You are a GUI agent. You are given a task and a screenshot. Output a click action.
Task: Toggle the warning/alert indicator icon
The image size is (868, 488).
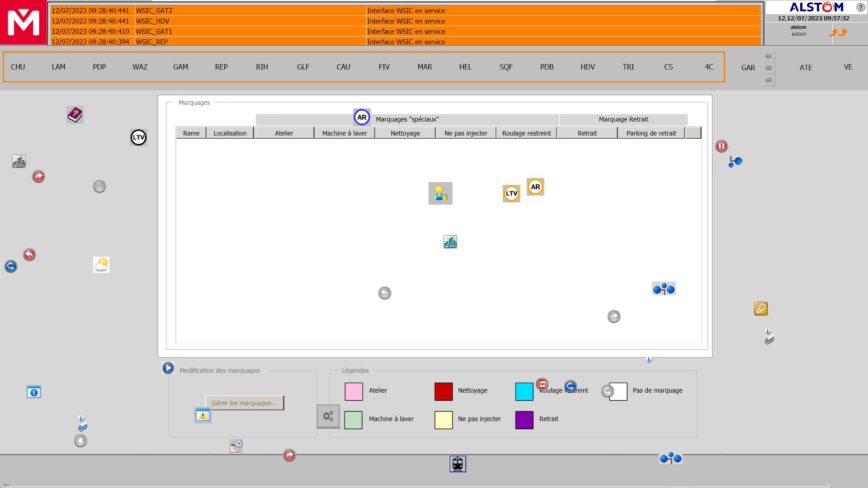203,415
